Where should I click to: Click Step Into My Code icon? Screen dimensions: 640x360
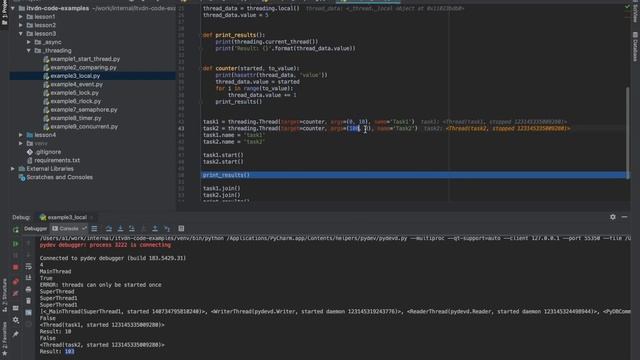(x=132, y=229)
